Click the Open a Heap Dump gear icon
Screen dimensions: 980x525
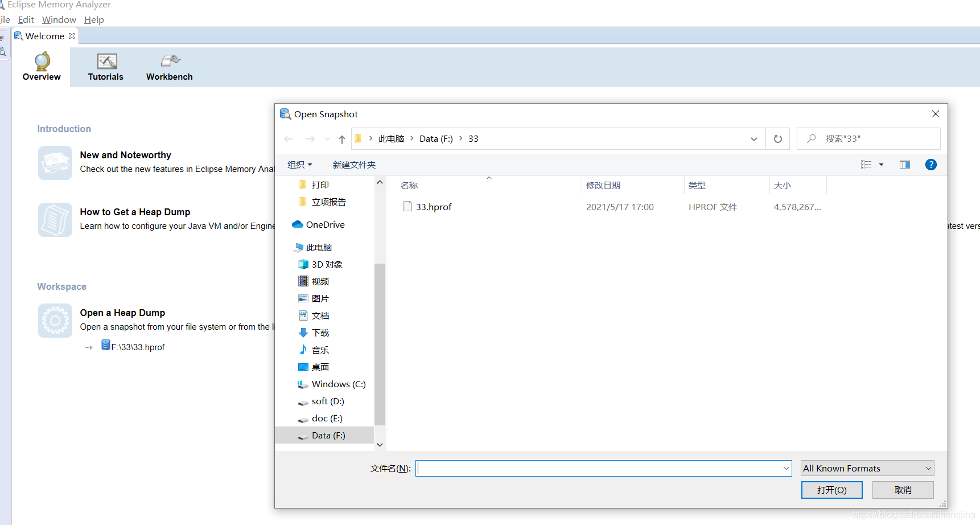click(55, 321)
